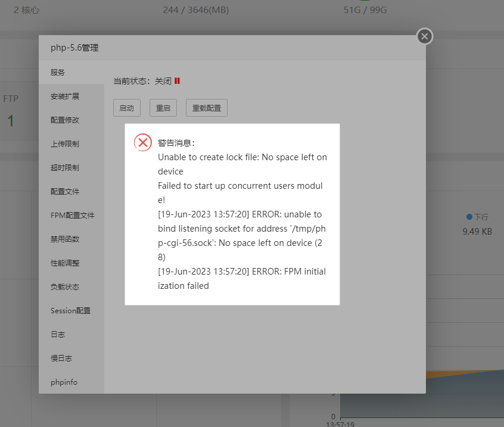This screenshot has width=504, height=427.
Task: Click the 启动 button
Action: pyautogui.click(x=126, y=108)
